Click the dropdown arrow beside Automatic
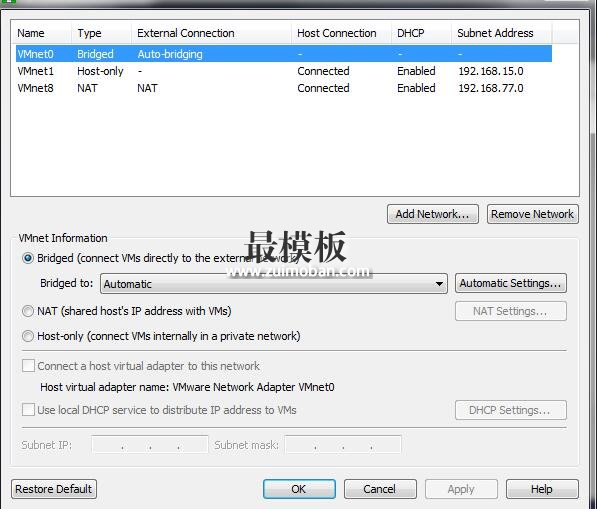This screenshot has width=597, height=509. (439, 284)
